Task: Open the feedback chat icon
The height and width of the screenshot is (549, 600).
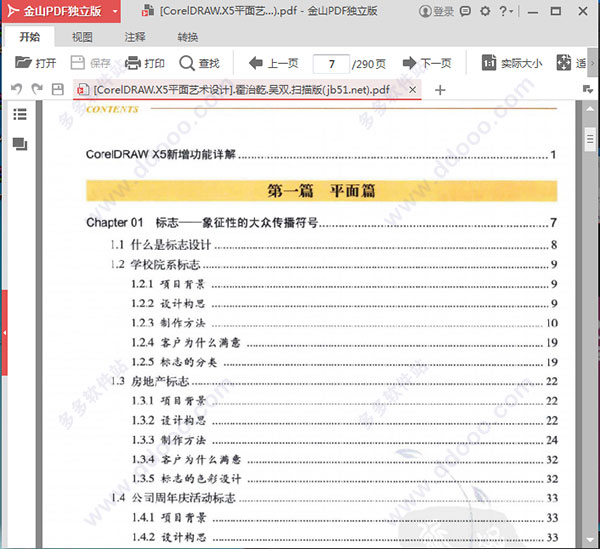Action: click(x=465, y=11)
